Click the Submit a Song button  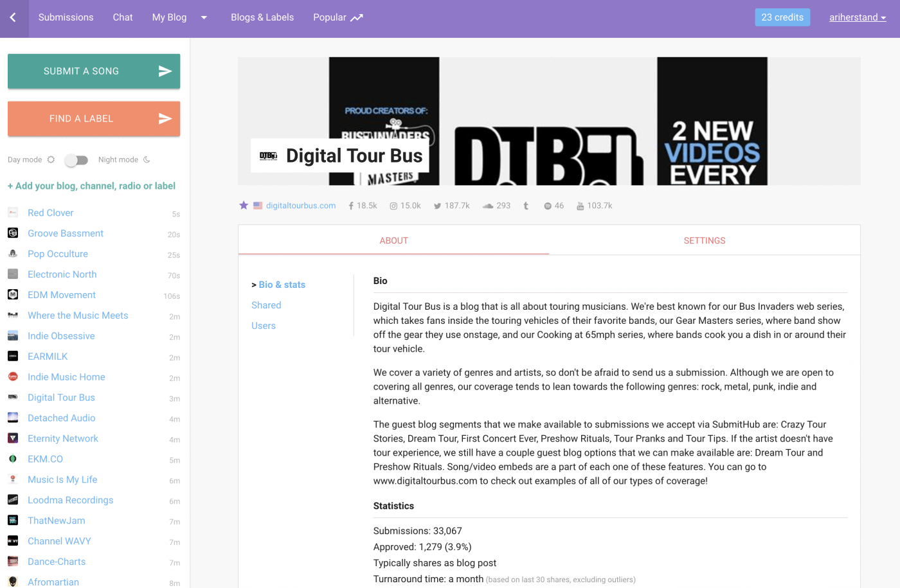94,71
